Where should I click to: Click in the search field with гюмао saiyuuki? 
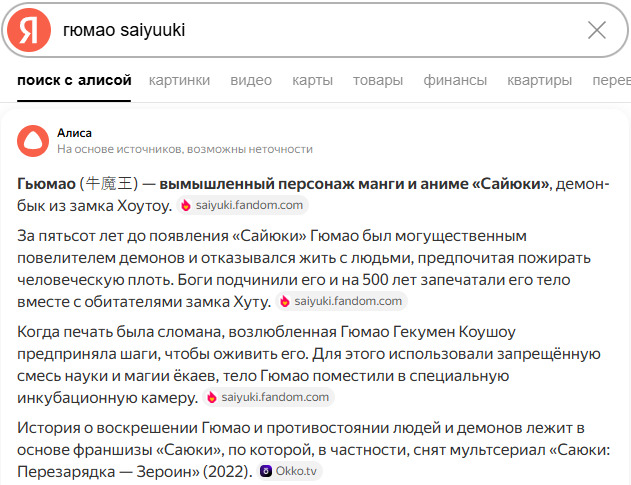pyautogui.click(x=300, y=30)
